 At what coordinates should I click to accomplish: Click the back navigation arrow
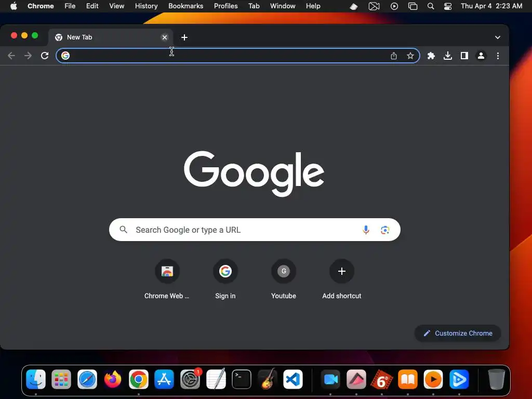click(11, 56)
